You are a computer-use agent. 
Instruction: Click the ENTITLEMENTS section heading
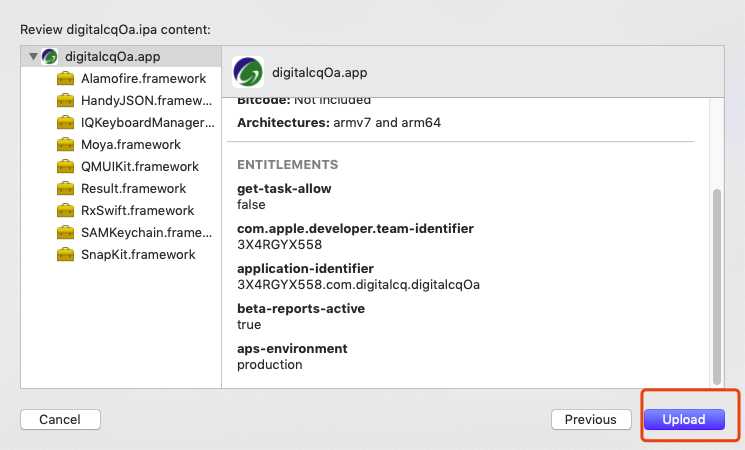click(x=287, y=164)
